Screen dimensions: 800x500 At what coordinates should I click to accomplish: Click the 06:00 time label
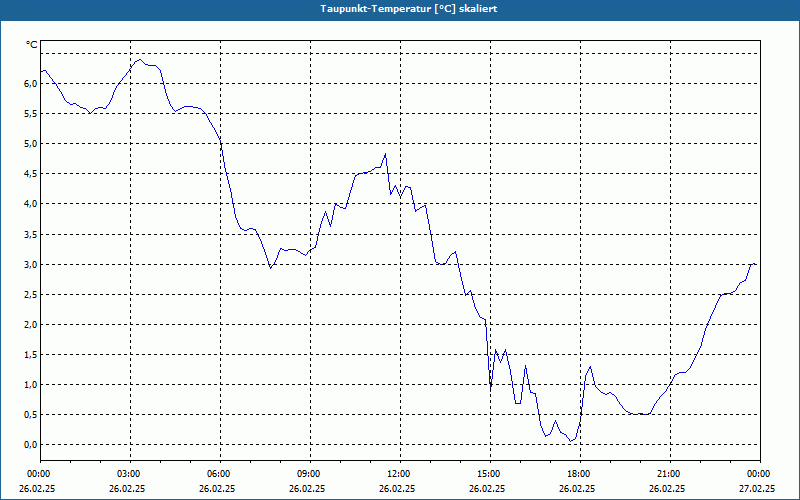click(x=220, y=474)
